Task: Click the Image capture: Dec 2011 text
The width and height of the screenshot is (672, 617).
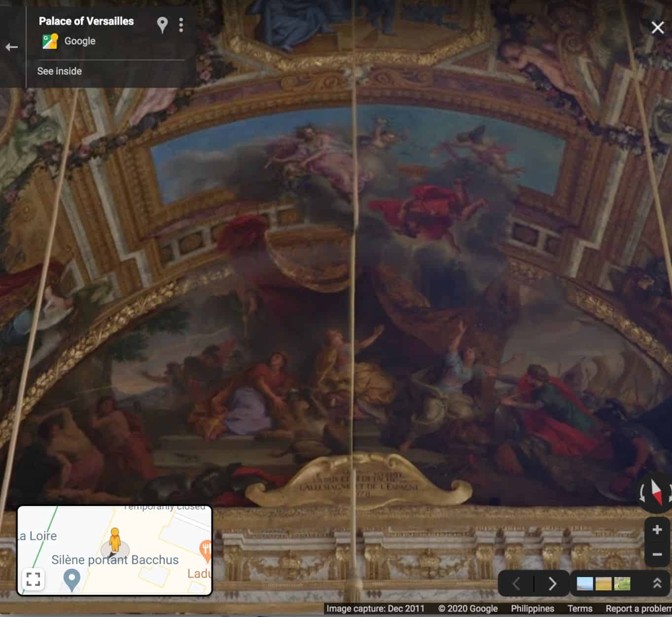Action: point(375,609)
